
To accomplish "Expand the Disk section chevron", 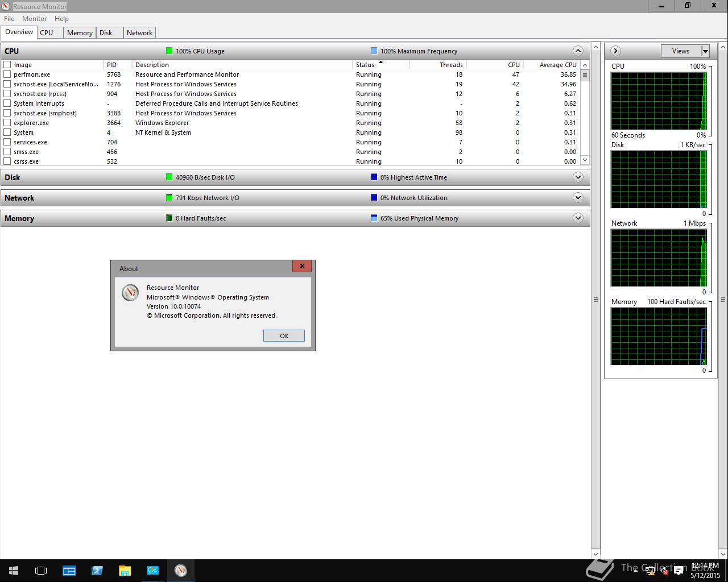I will tap(578, 177).
